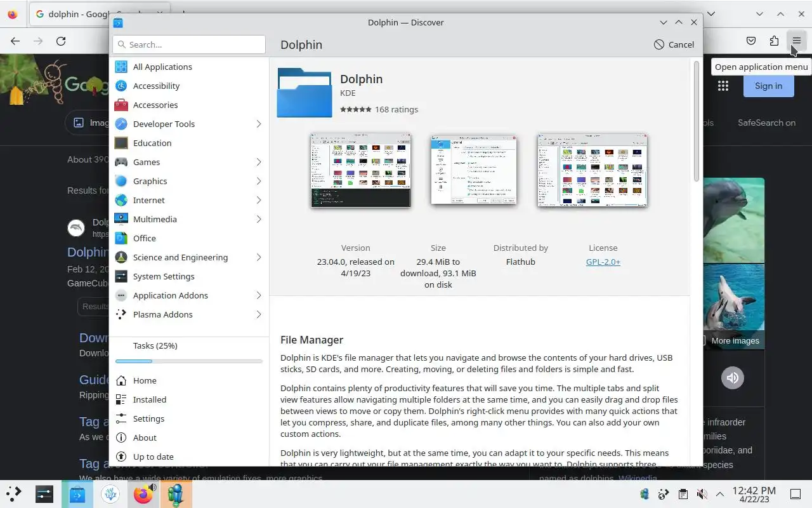Expand the Games subcategories arrow
This screenshot has width=812, height=508.
tap(259, 162)
